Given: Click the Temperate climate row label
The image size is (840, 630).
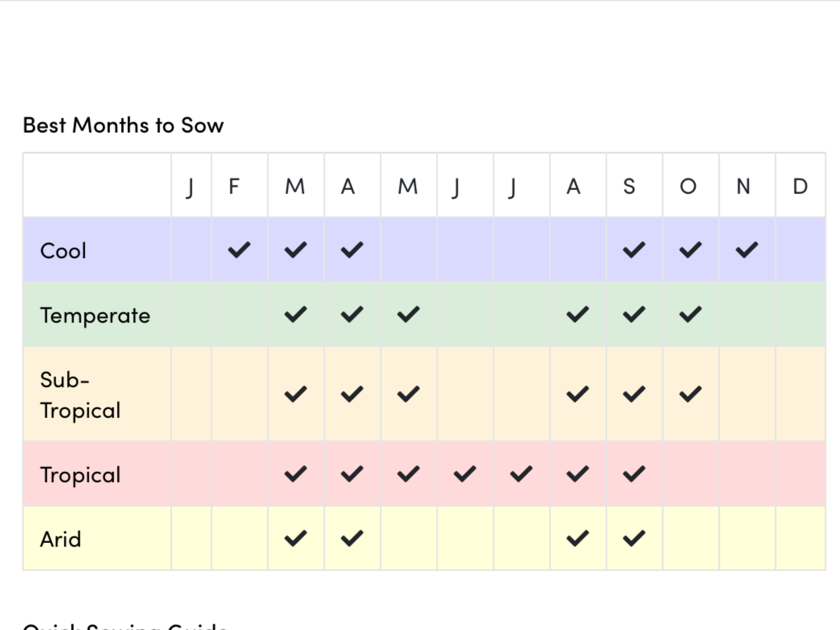Looking at the screenshot, I should point(95,315).
